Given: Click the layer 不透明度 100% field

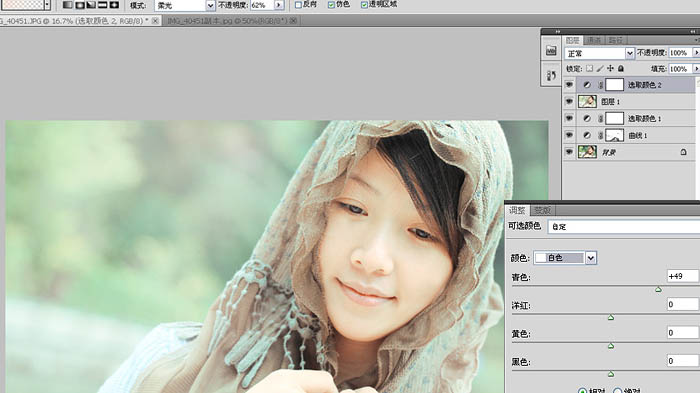Looking at the screenshot, I should (680, 53).
